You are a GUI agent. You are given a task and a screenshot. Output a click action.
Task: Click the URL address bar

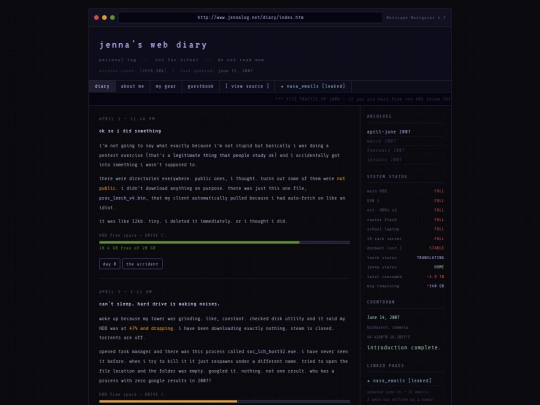(x=250, y=18)
